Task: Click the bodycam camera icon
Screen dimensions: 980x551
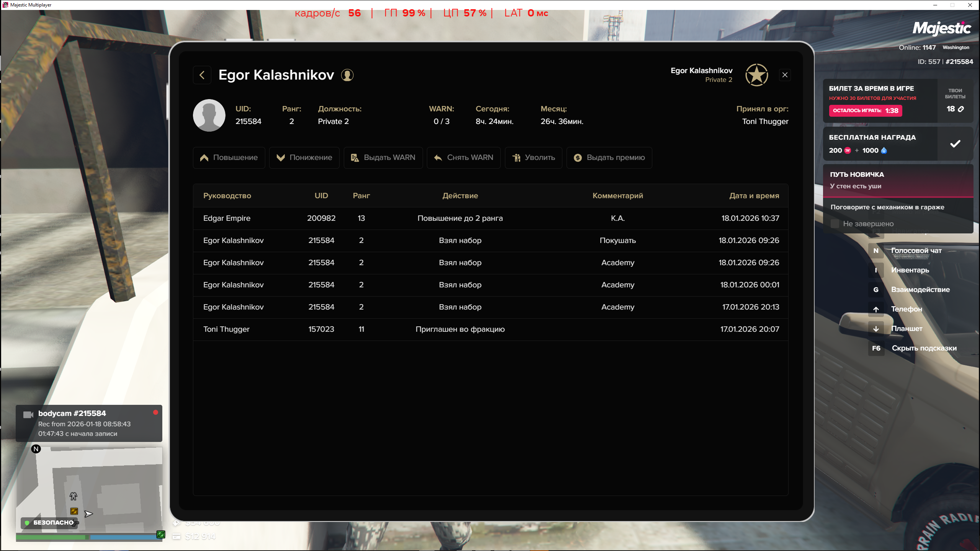Action: [28, 415]
